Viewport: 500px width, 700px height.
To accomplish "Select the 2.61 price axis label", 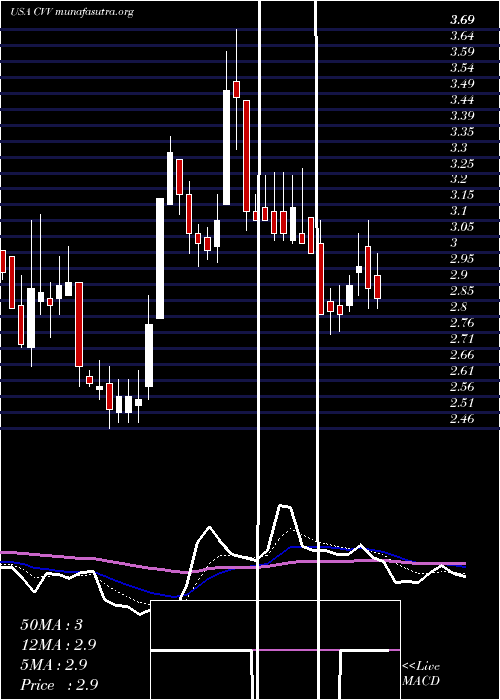I will [x=462, y=371].
